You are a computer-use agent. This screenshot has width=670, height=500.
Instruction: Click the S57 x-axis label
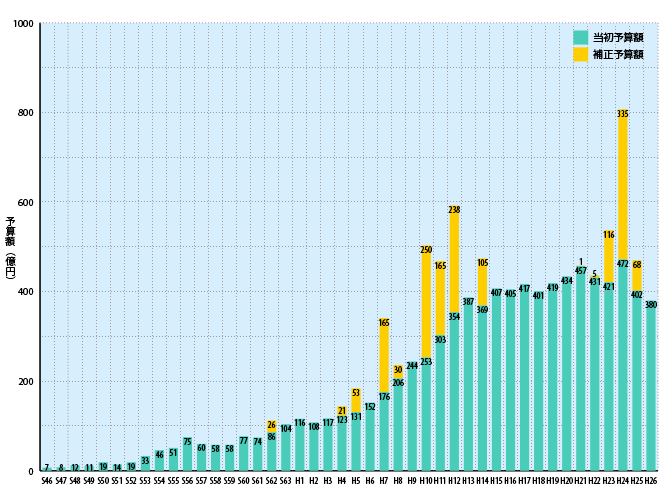[x=201, y=481]
